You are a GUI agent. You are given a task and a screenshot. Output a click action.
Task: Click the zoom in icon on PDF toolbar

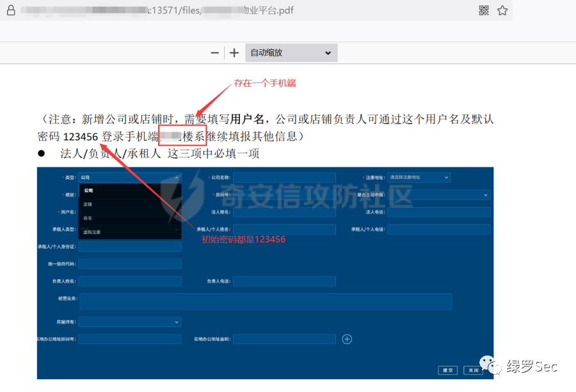[x=236, y=53]
